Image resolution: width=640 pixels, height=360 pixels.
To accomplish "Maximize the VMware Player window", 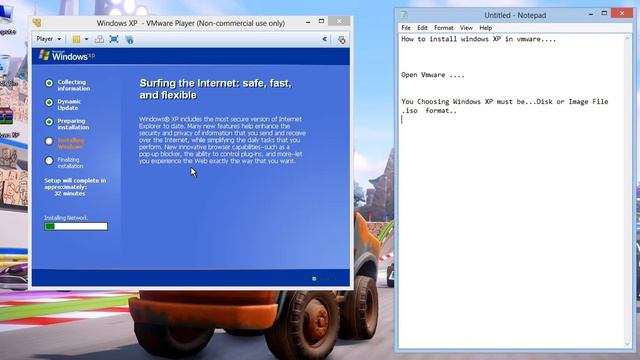I will point(322,21).
